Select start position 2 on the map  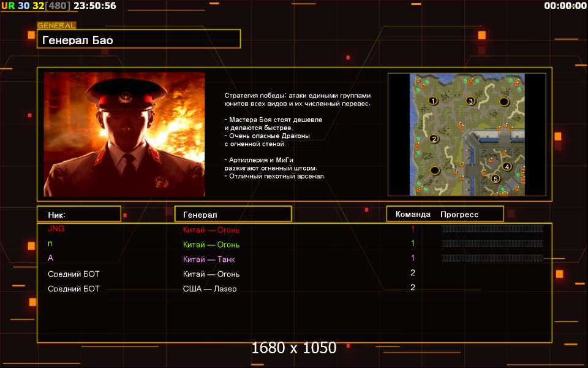tap(434, 139)
